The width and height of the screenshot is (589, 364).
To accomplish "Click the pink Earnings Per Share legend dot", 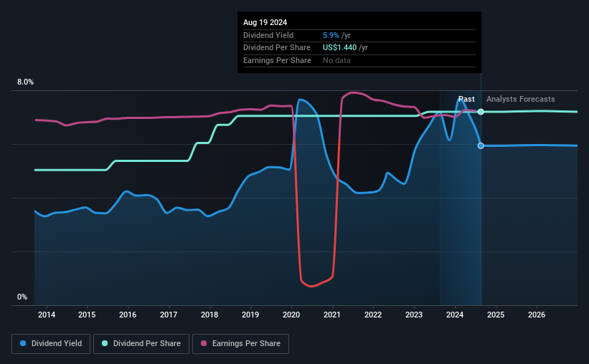I will coord(204,343).
